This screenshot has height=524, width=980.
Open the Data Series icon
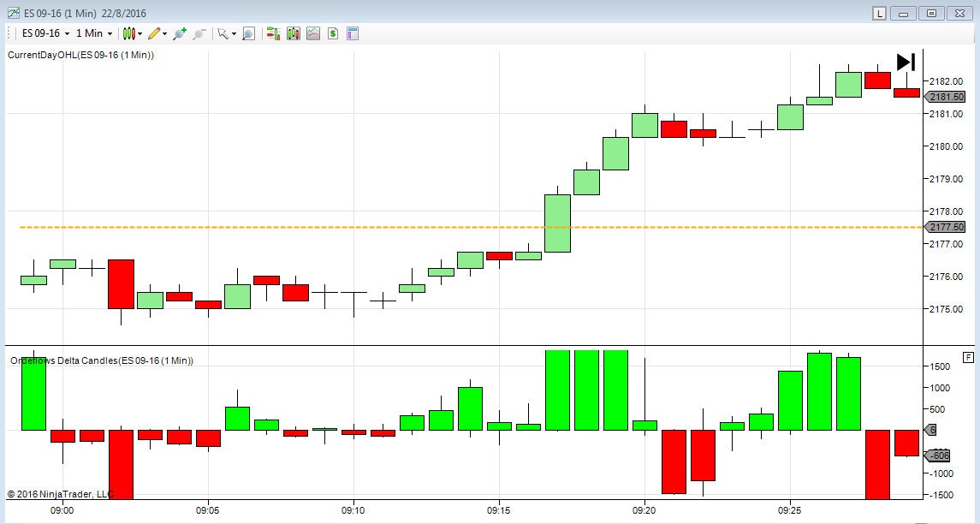point(293,33)
